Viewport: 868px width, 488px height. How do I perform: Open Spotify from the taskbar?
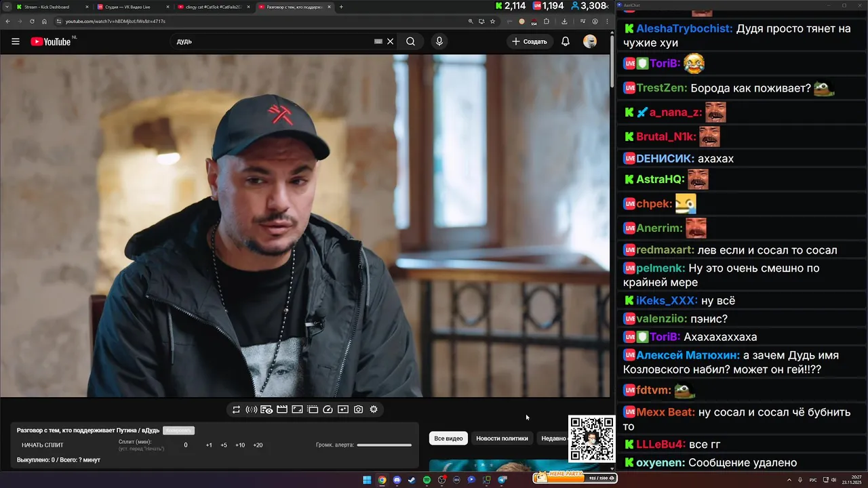427,480
